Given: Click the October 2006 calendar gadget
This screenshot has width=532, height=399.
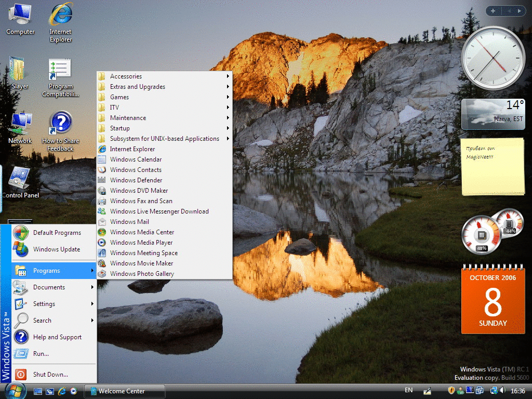Looking at the screenshot, I should point(493,299).
